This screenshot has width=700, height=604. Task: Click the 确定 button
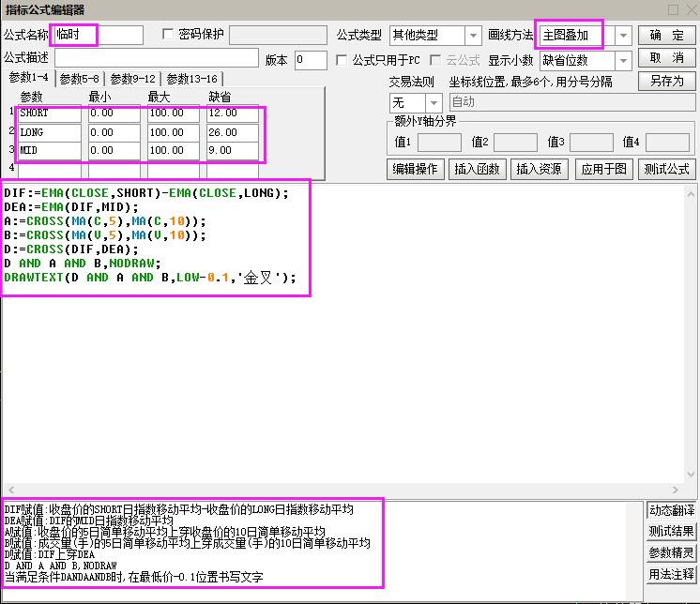(666, 35)
